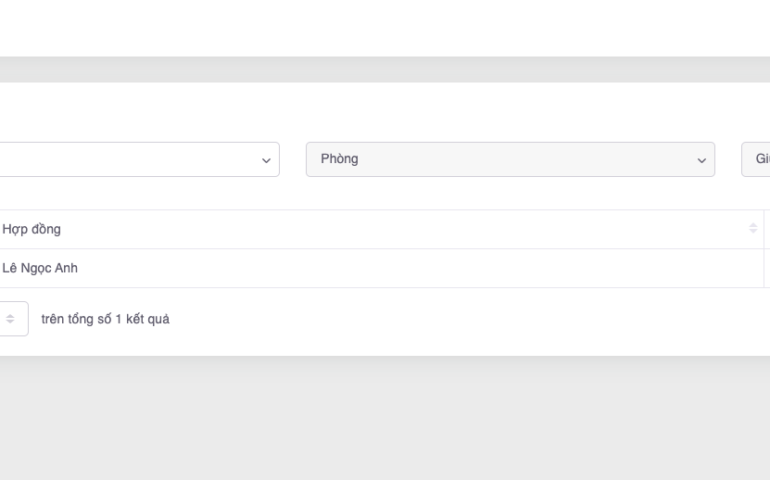Click the Lê Ngọc Anh name text

41,268
